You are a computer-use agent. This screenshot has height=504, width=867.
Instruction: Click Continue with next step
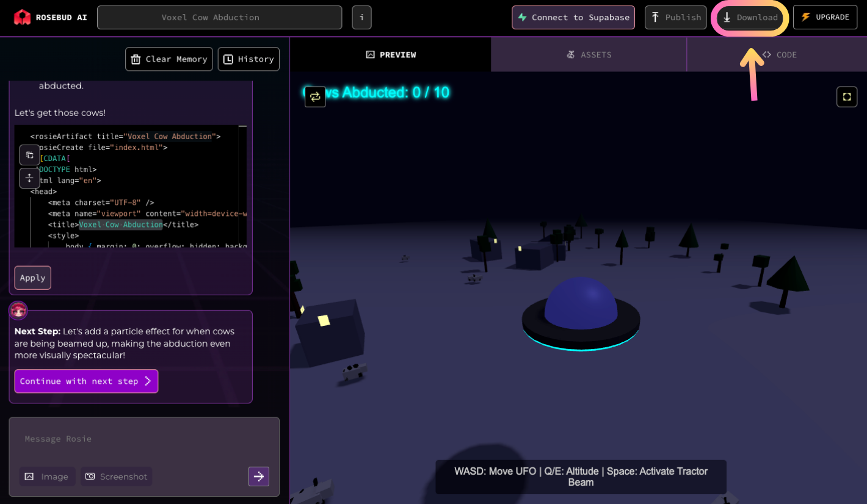86,381
